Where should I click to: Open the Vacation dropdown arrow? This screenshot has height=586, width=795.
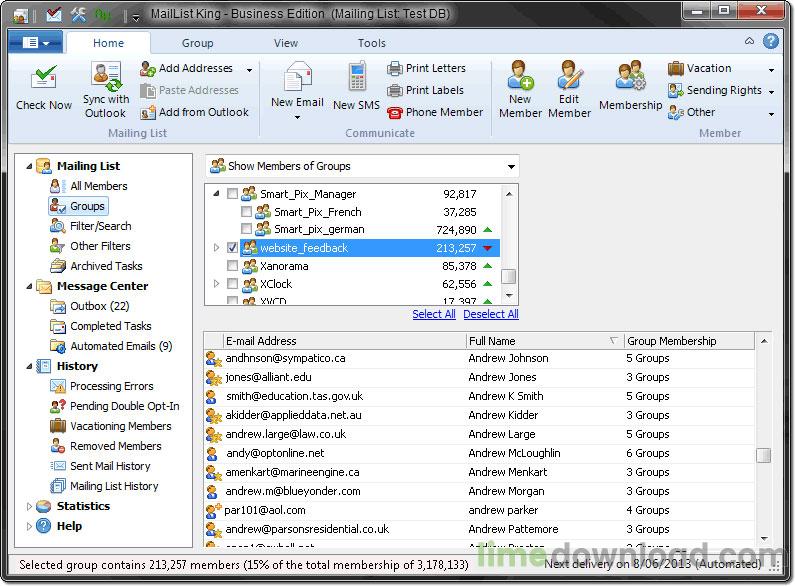pos(771,70)
